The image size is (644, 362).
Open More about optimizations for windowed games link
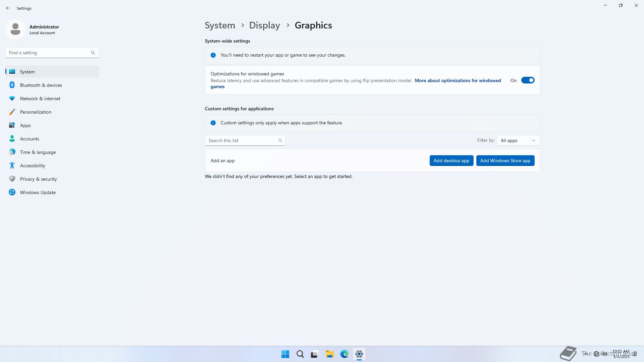[x=458, y=80]
